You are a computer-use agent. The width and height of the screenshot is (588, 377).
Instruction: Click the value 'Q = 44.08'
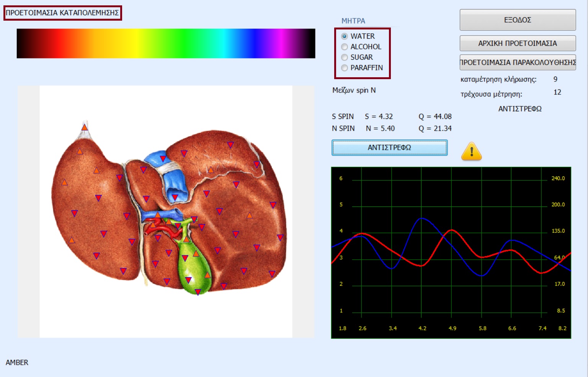435,116
